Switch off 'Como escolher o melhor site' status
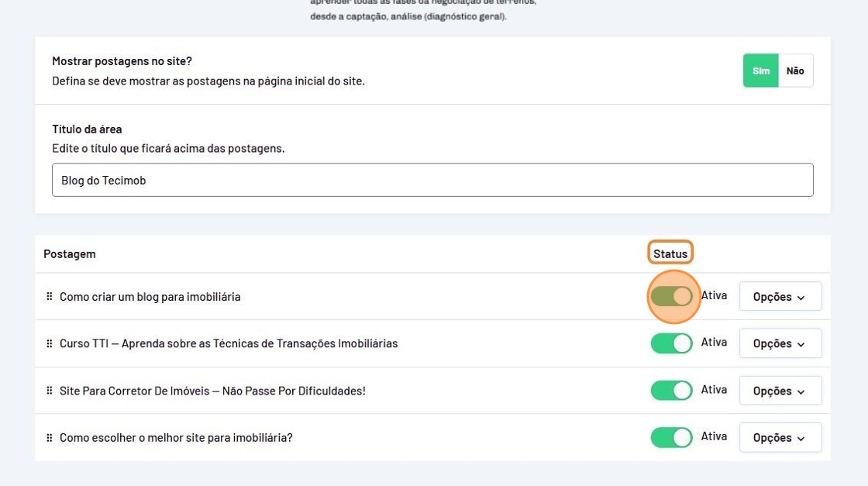868x486 pixels. 671,438
